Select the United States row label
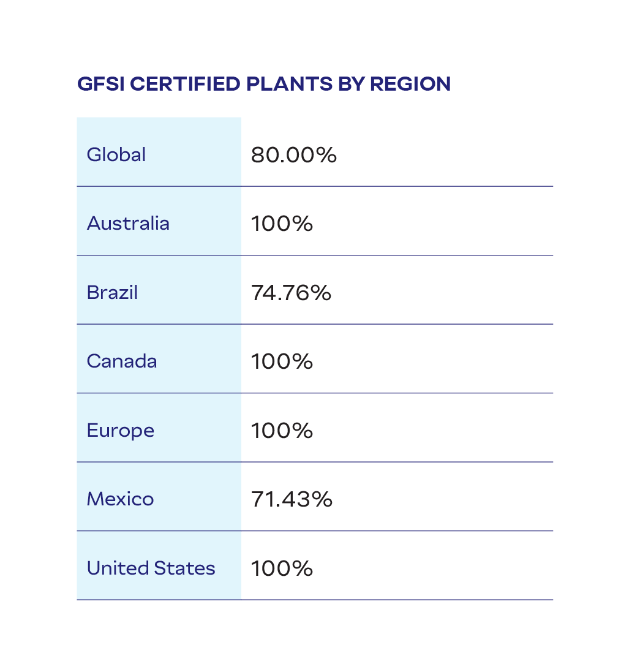 click(x=151, y=568)
